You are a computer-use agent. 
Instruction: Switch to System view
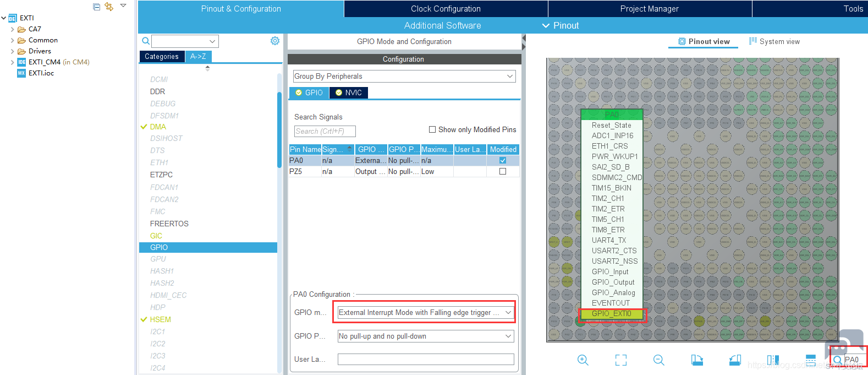click(x=774, y=41)
